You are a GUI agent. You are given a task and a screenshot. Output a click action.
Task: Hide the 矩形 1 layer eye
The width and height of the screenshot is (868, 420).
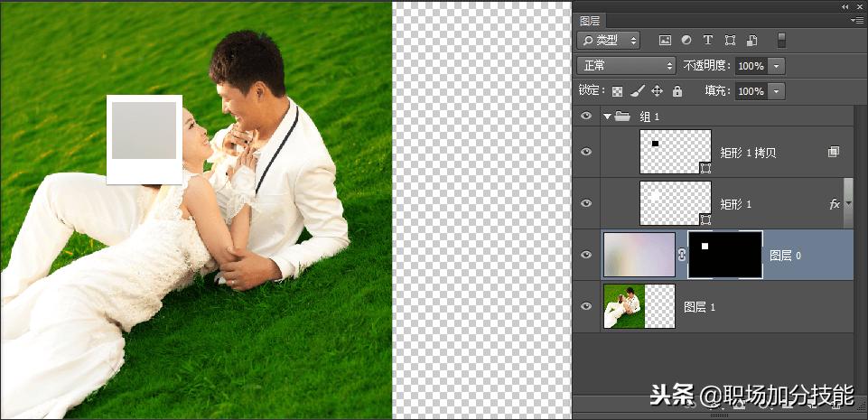[586, 203]
